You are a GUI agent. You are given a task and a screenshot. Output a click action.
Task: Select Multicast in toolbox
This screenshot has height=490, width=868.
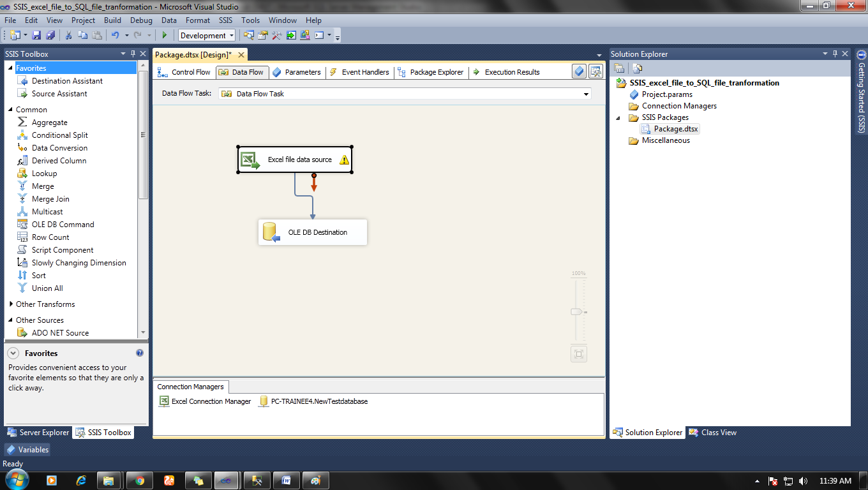coord(47,212)
